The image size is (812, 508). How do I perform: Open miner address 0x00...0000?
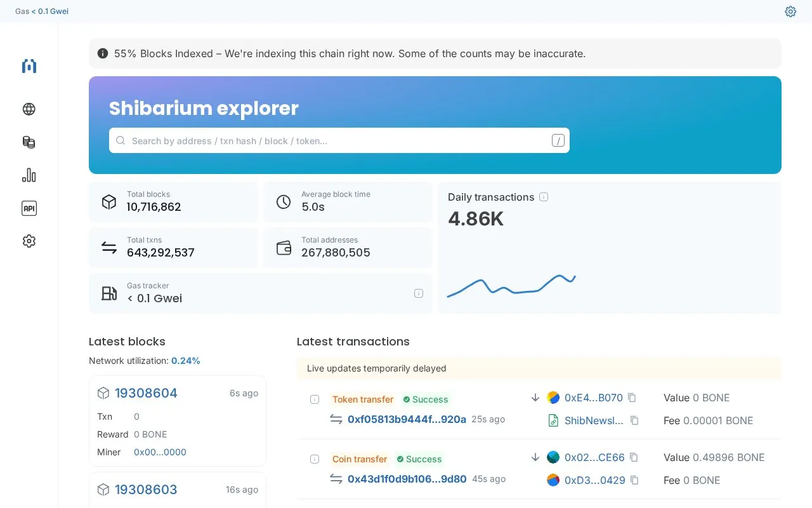160,452
